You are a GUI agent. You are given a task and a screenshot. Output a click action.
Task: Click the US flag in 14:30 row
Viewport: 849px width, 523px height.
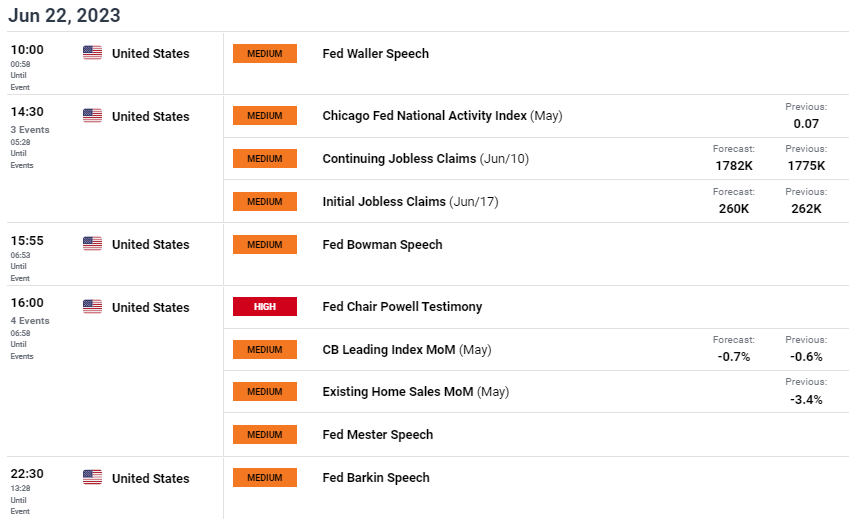pos(92,116)
